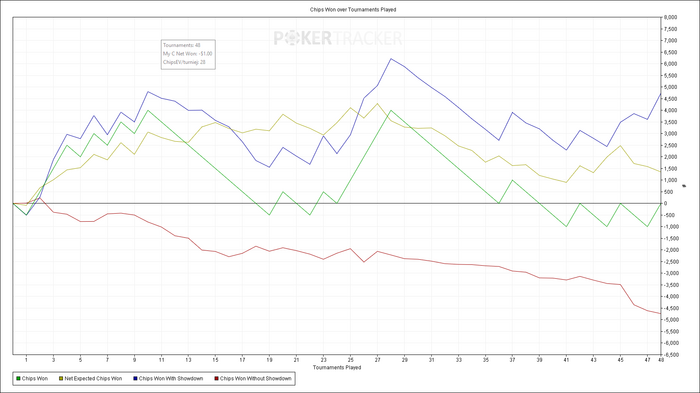Click the 0 y-axis tick label
Screen dimensions: 700x393
666,203
